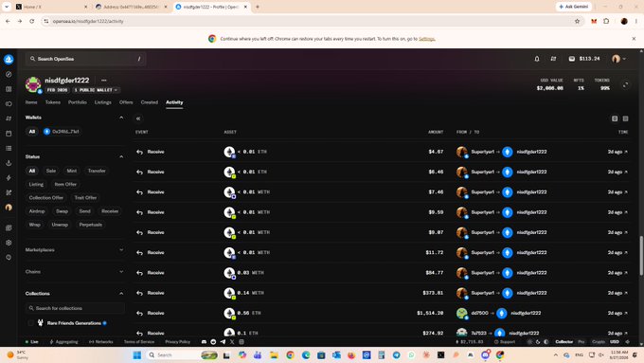Open the Offers profile tab
Screen dimensions: 644x363
coord(126,102)
